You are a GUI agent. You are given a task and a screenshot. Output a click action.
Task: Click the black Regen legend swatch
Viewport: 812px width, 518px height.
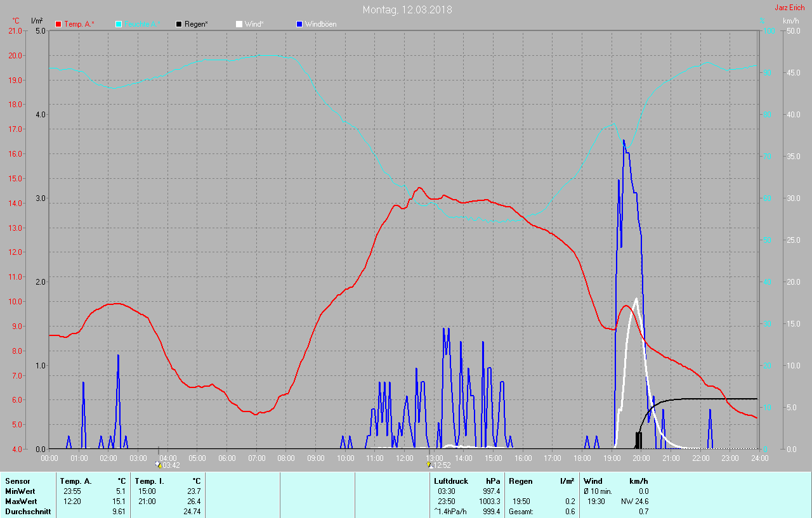point(179,24)
